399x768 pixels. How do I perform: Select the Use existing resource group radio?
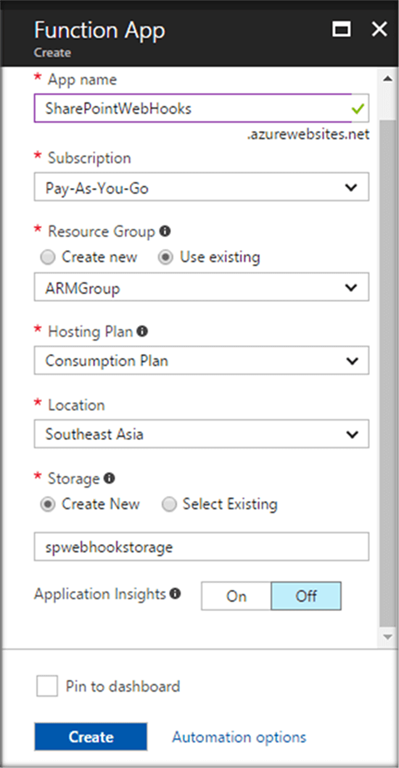coord(165,257)
